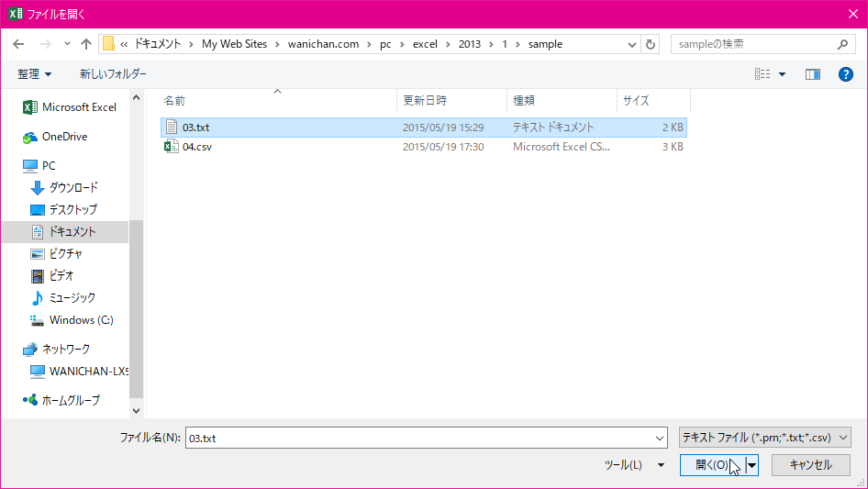Image resolution: width=868 pixels, height=489 pixels.
Task: Click the 2015/05/19 17:30 date cell
Action: click(443, 147)
